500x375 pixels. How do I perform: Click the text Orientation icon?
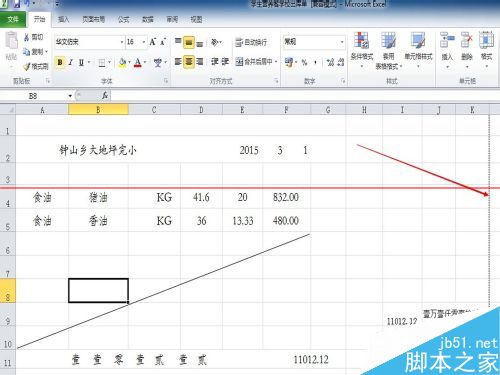(x=215, y=42)
